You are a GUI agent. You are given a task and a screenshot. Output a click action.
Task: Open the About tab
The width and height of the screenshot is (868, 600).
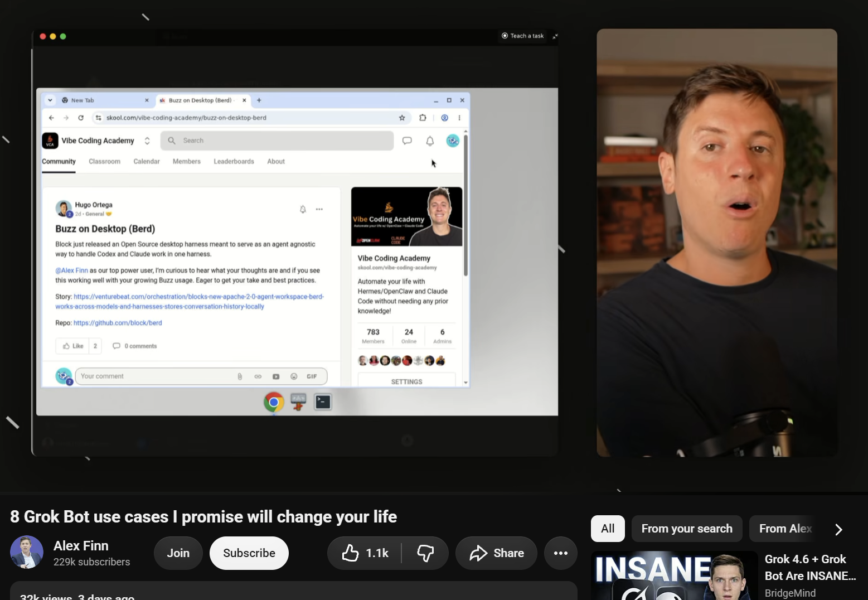[276, 162]
